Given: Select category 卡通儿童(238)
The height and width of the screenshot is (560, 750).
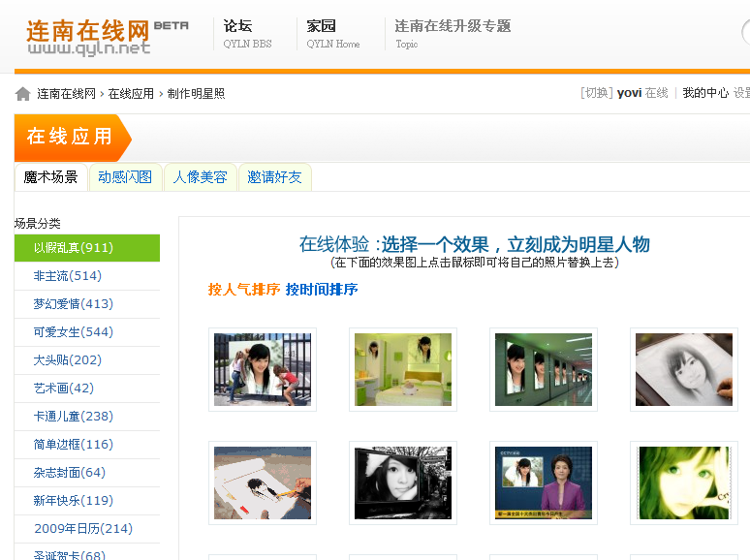Looking at the screenshot, I should point(87,417).
